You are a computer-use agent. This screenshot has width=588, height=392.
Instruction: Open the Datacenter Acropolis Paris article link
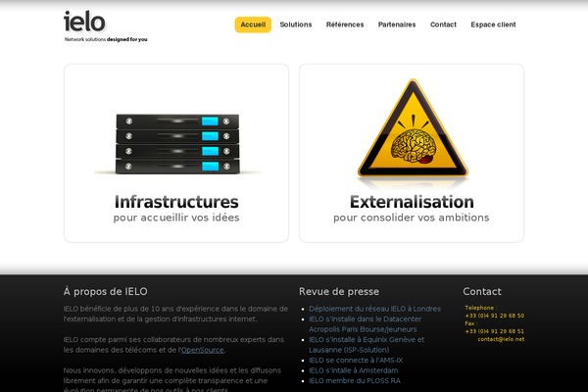365,324
